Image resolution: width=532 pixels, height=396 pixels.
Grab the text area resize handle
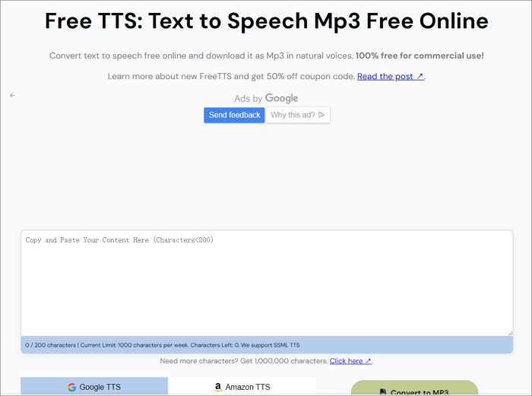(509, 333)
